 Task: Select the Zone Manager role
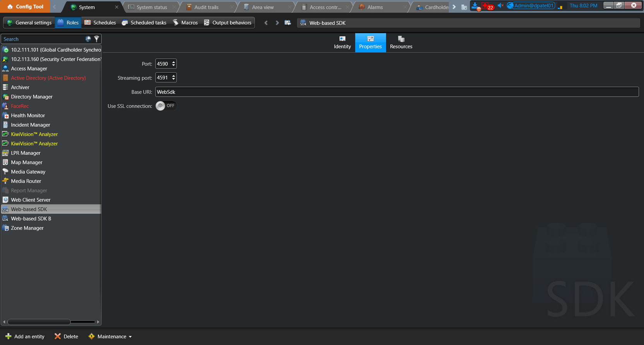pos(51,228)
